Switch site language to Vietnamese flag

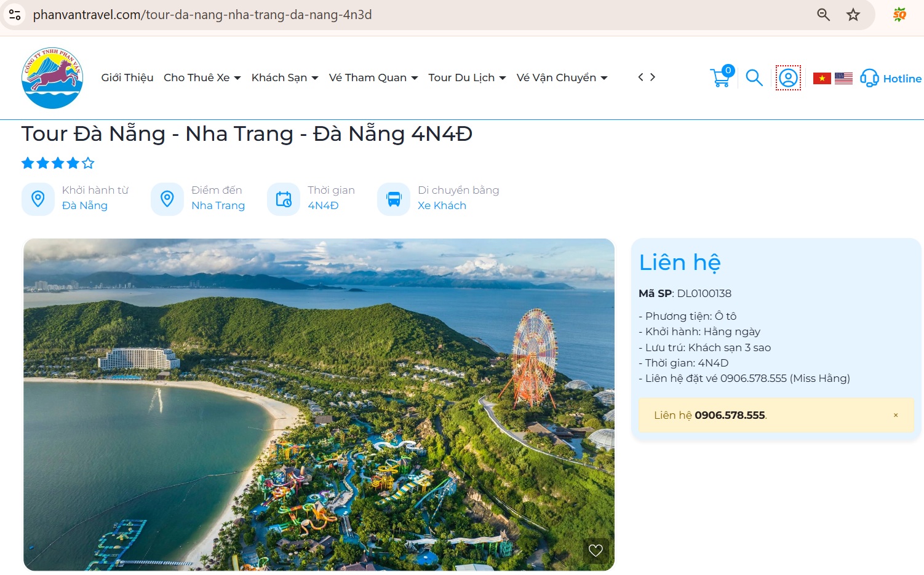pyautogui.click(x=822, y=78)
